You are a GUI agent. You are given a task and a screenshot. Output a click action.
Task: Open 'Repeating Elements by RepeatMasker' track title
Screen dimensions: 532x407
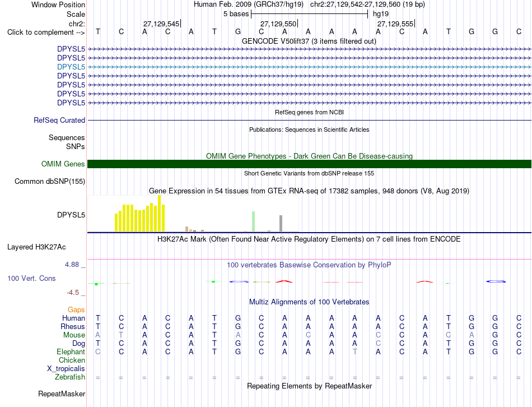[309, 386]
